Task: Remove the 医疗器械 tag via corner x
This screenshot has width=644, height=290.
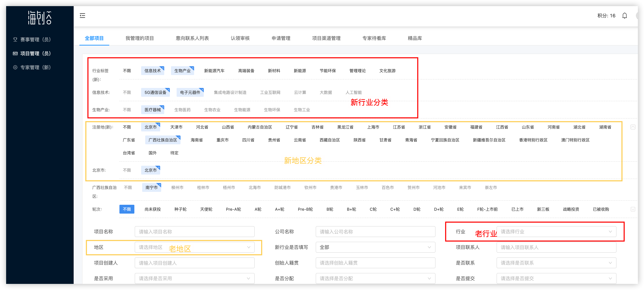Action: (x=163, y=107)
